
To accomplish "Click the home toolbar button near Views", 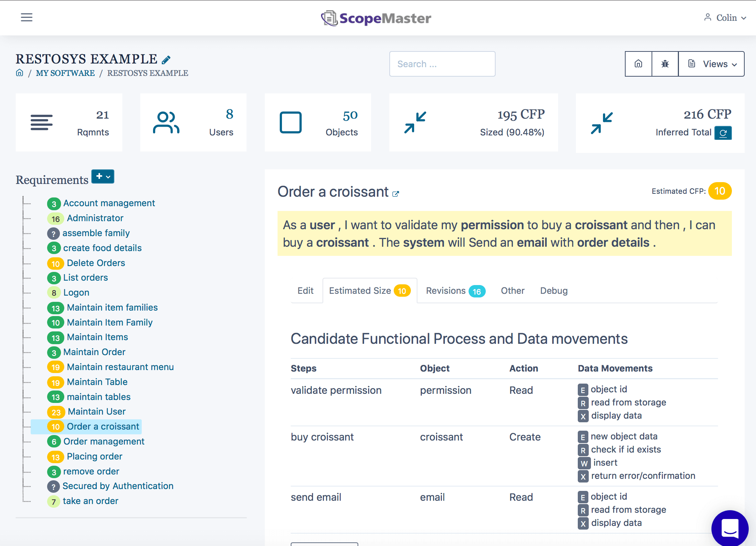I will point(638,64).
